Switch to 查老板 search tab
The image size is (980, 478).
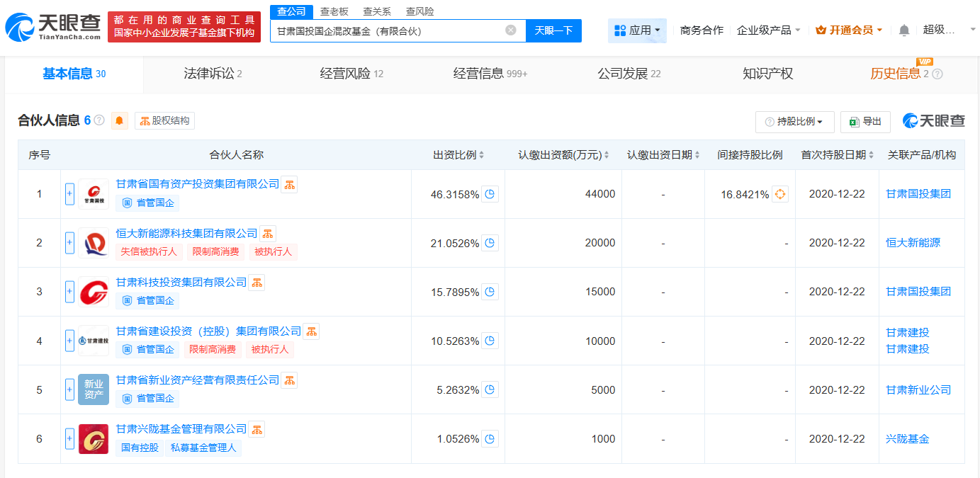click(333, 11)
